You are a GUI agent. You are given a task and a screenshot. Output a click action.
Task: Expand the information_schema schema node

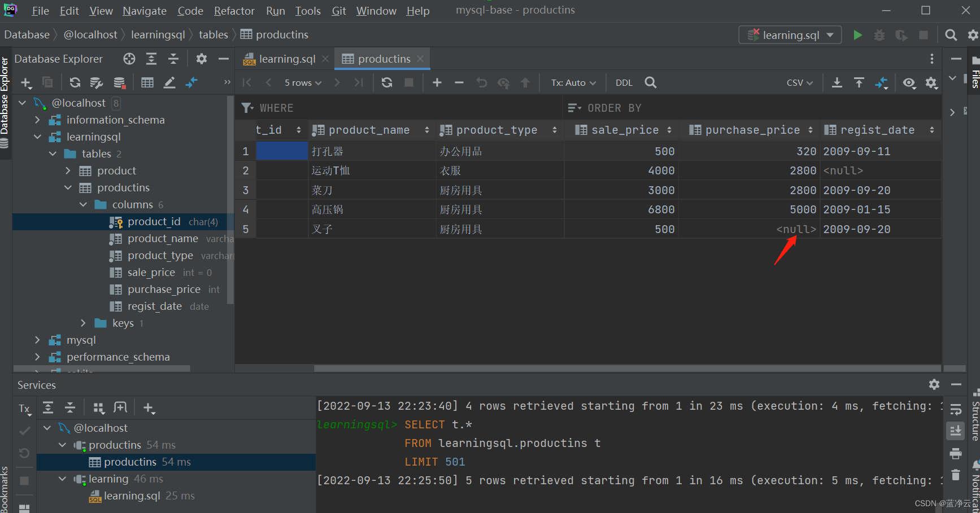coord(37,120)
